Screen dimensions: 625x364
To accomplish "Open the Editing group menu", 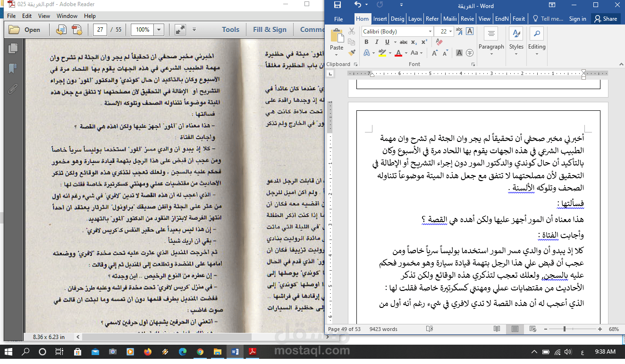I will coord(537,41).
